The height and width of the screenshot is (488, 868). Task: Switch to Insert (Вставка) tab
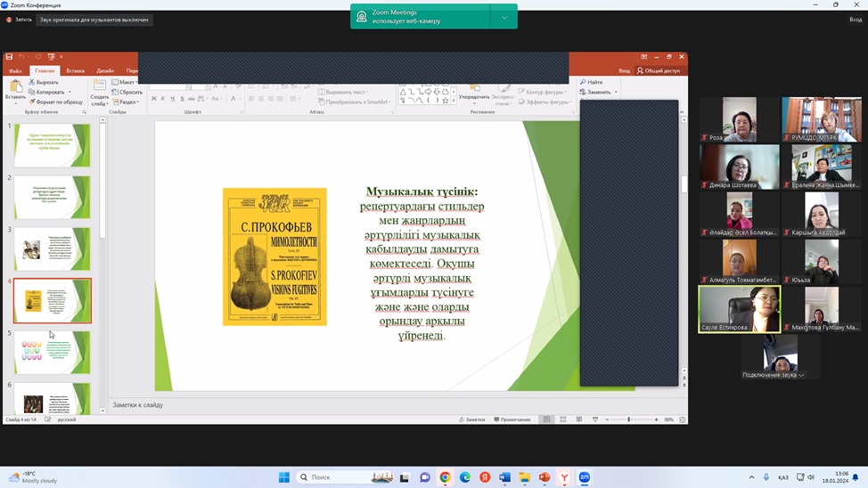(75, 71)
